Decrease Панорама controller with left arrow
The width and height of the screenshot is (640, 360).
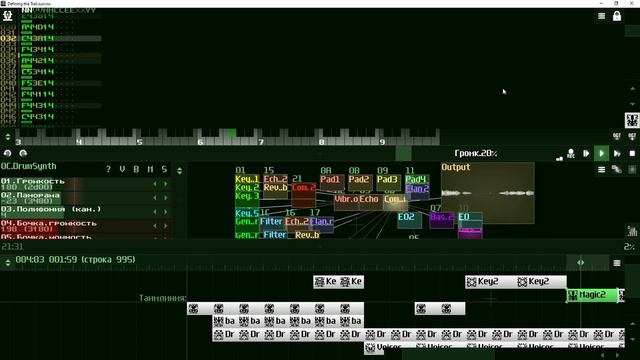[155, 198]
